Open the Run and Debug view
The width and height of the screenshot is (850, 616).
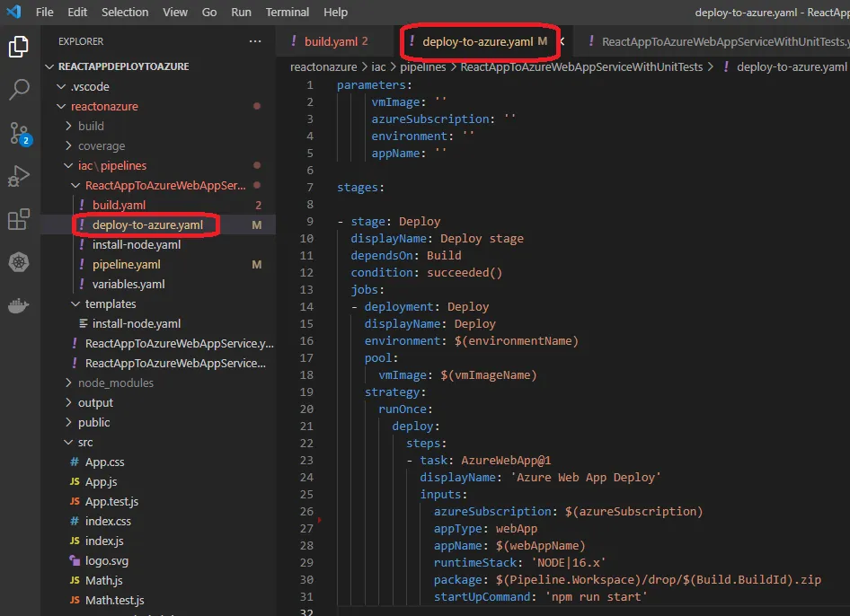[x=19, y=177]
